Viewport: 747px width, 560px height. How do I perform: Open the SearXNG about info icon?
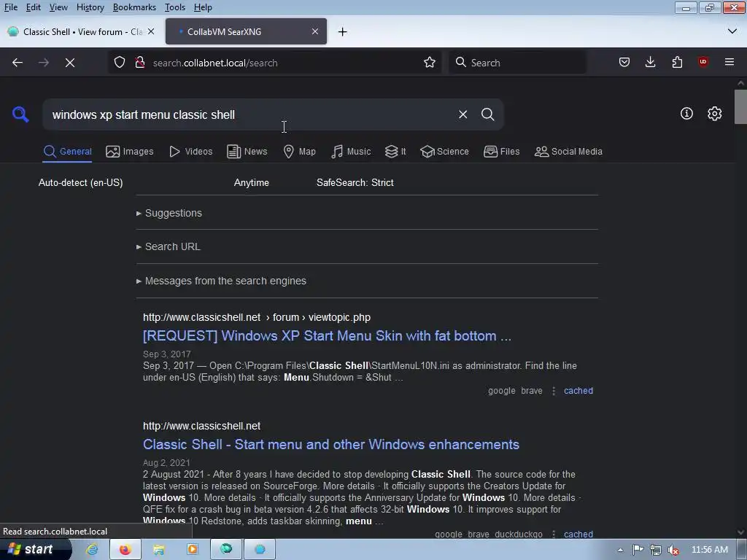coord(686,113)
